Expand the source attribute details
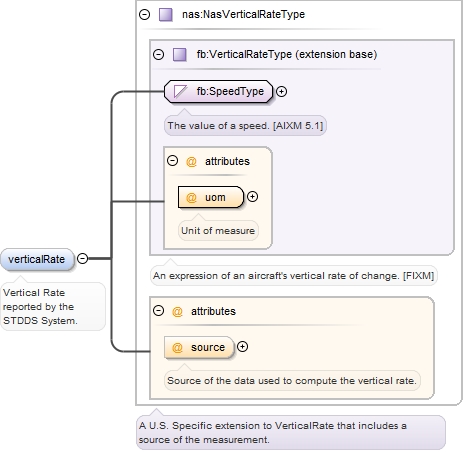This screenshot has width=464, height=453. (x=242, y=347)
